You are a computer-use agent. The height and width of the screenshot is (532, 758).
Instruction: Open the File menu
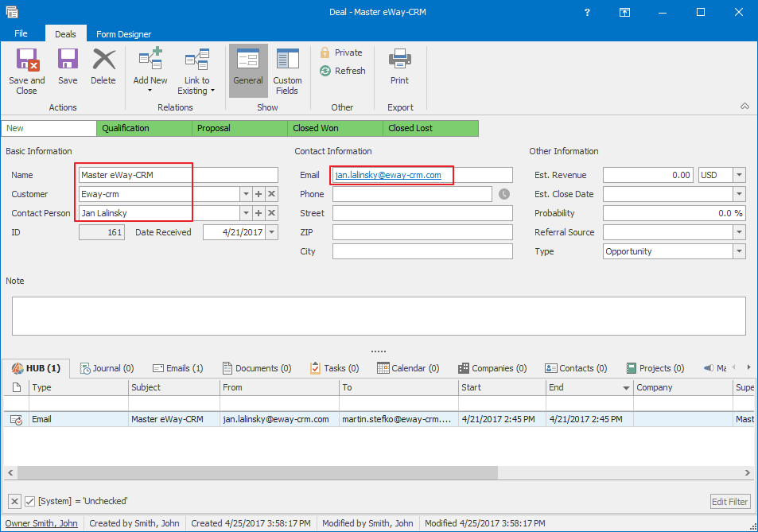pyautogui.click(x=21, y=33)
